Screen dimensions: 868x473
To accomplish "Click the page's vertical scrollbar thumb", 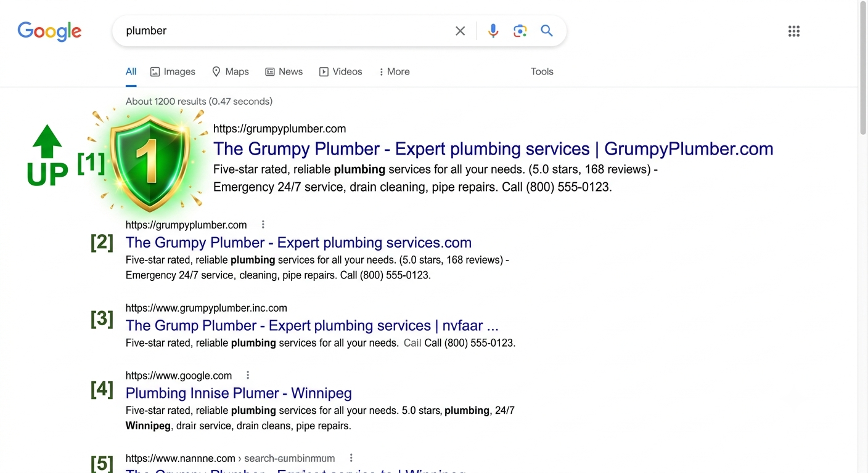I will point(863,68).
